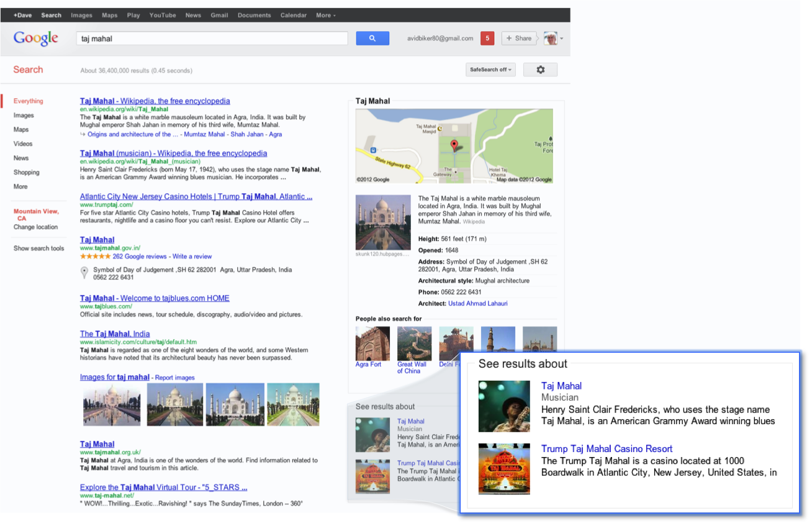The image size is (812, 526).
Task: Click the search input showing taj mahal
Action: tap(211, 38)
